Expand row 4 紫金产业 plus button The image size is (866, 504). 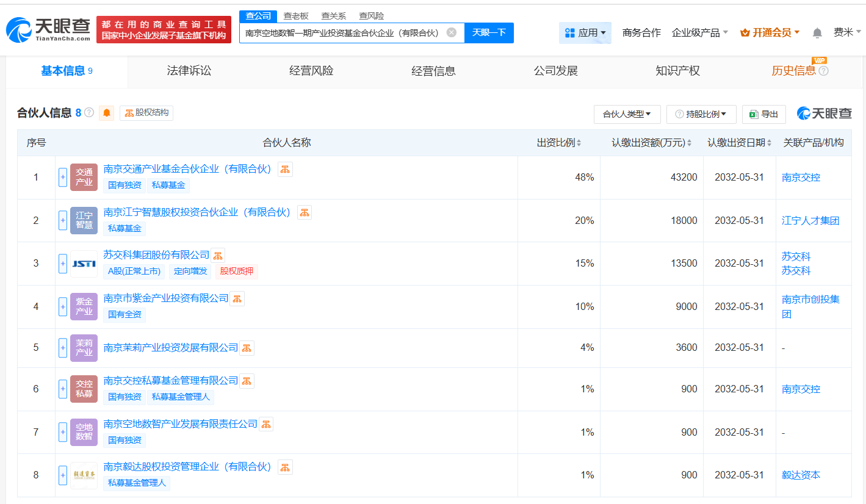tap(63, 306)
